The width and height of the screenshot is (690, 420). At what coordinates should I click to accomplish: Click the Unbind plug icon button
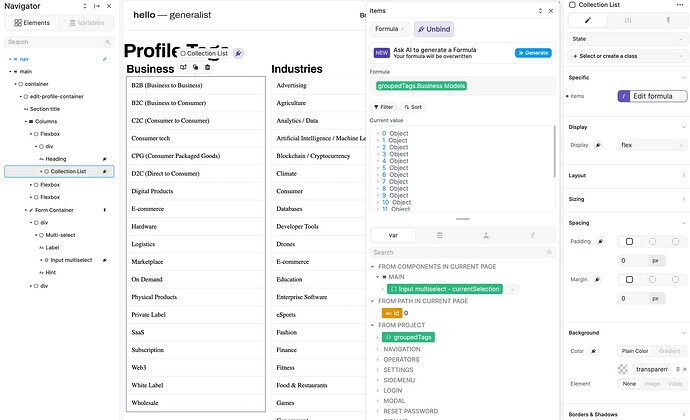tap(435, 30)
